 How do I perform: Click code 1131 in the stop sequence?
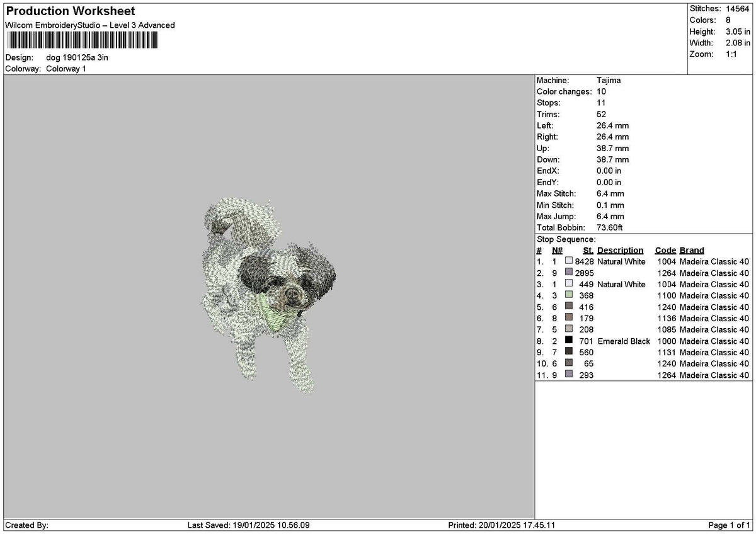pos(667,353)
